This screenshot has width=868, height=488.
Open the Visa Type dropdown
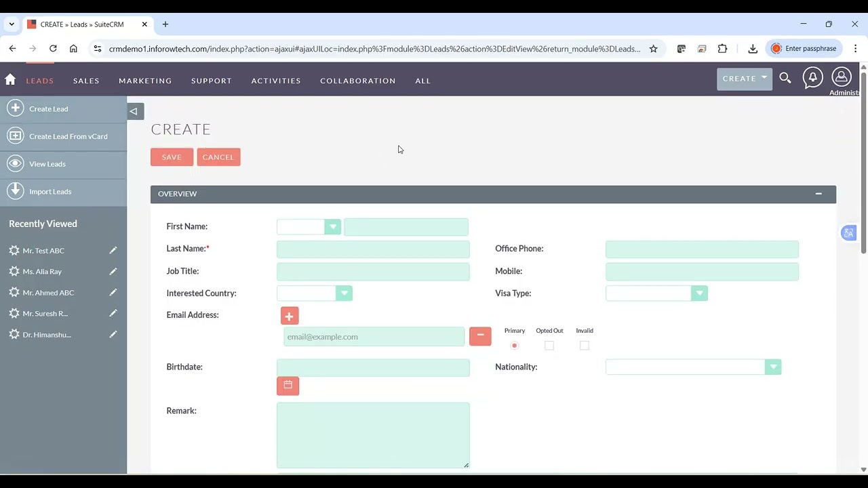pyautogui.click(x=656, y=293)
